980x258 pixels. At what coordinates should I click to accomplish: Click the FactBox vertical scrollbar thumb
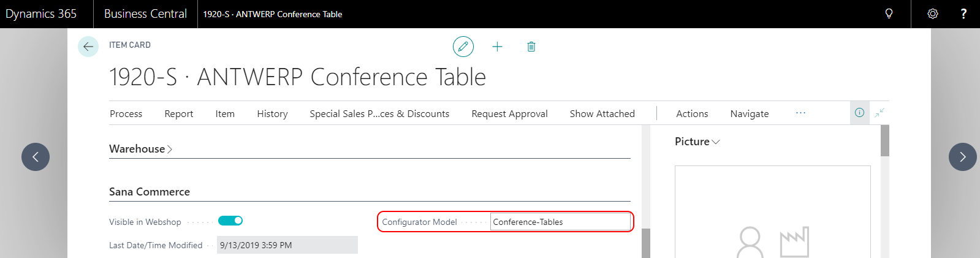[x=884, y=141]
